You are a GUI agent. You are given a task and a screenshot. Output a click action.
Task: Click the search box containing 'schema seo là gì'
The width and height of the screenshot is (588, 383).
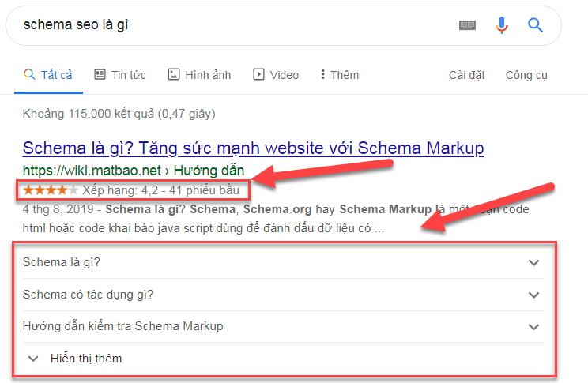[284, 25]
